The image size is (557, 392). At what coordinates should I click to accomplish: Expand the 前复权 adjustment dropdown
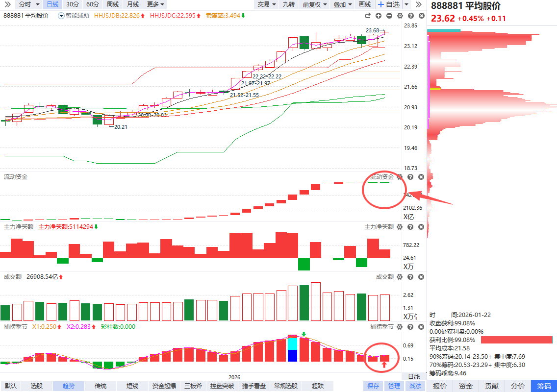(x=314, y=4)
